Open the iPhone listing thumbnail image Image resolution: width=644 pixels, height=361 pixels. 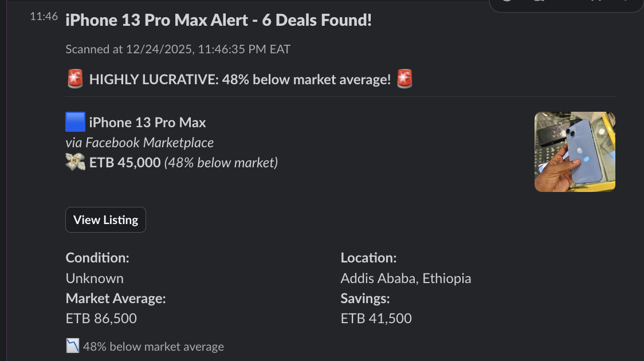click(x=575, y=151)
